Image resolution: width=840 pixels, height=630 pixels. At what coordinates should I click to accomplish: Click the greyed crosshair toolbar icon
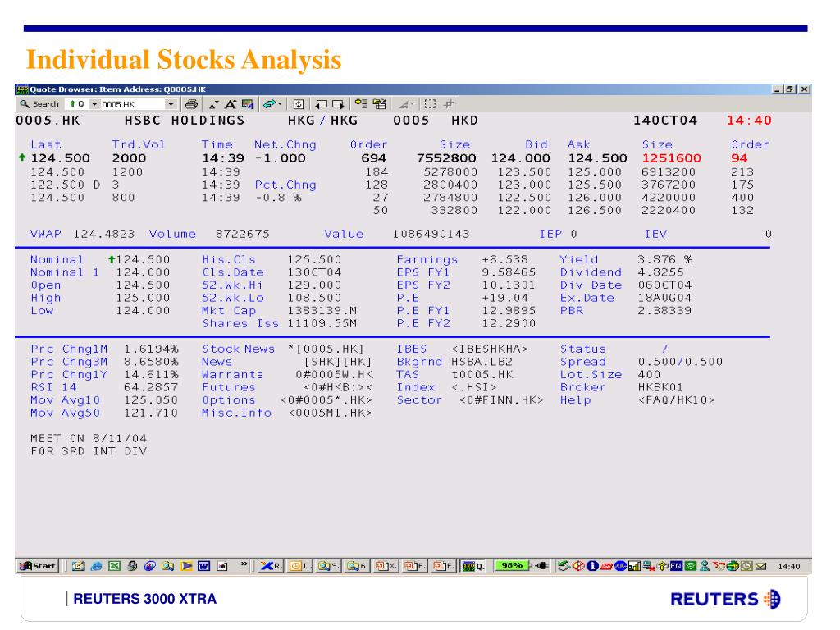[x=449, y=104]
